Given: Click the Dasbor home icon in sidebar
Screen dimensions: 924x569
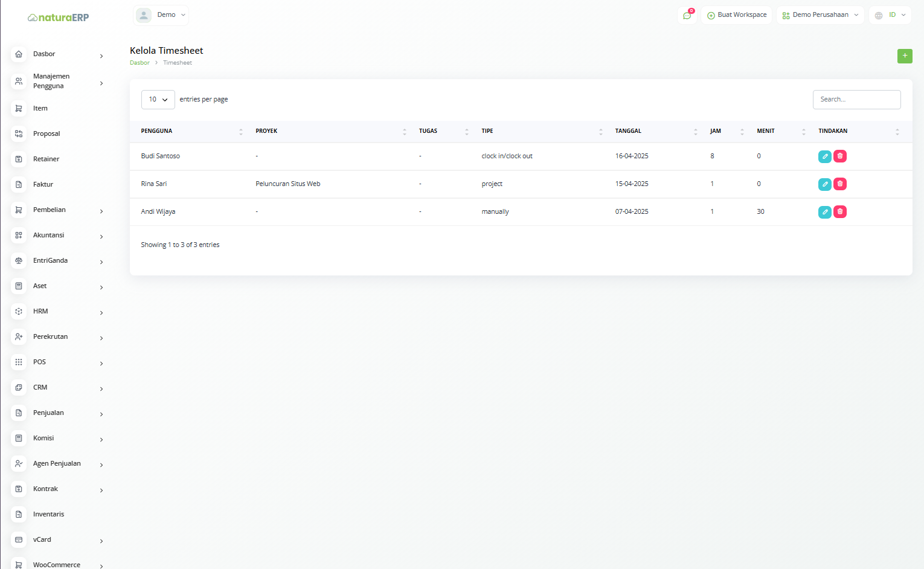Looking at the screenshot, I should (x=19, y=54).
